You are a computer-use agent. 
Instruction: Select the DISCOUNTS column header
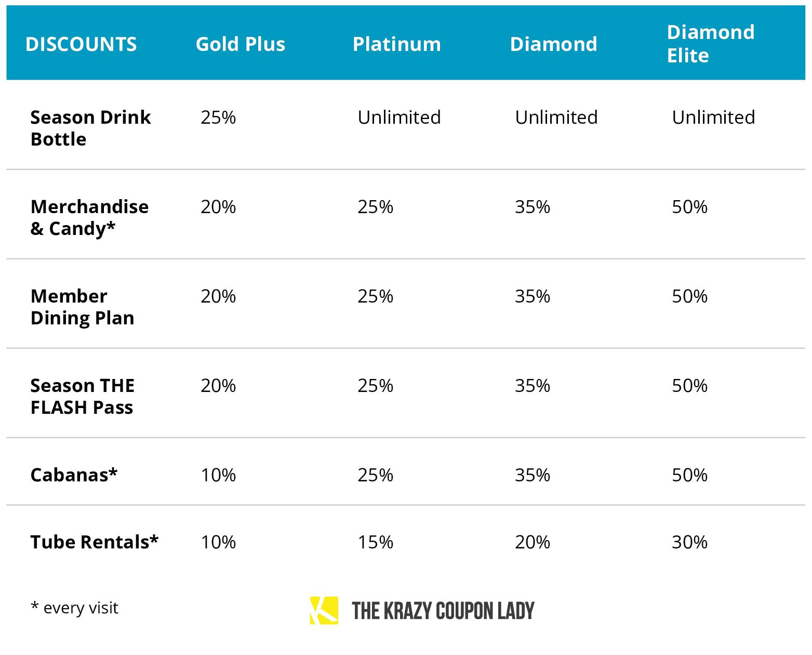tap(81, 44)
